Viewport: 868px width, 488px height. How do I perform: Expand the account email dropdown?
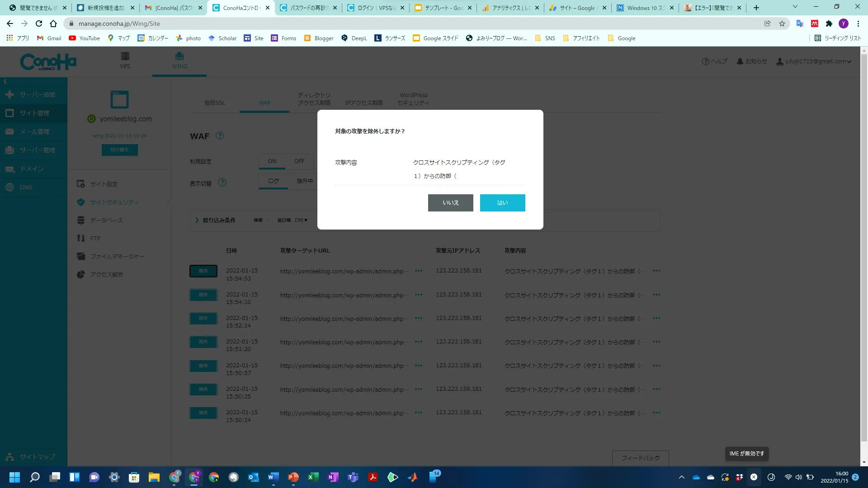tap(814, 61)
